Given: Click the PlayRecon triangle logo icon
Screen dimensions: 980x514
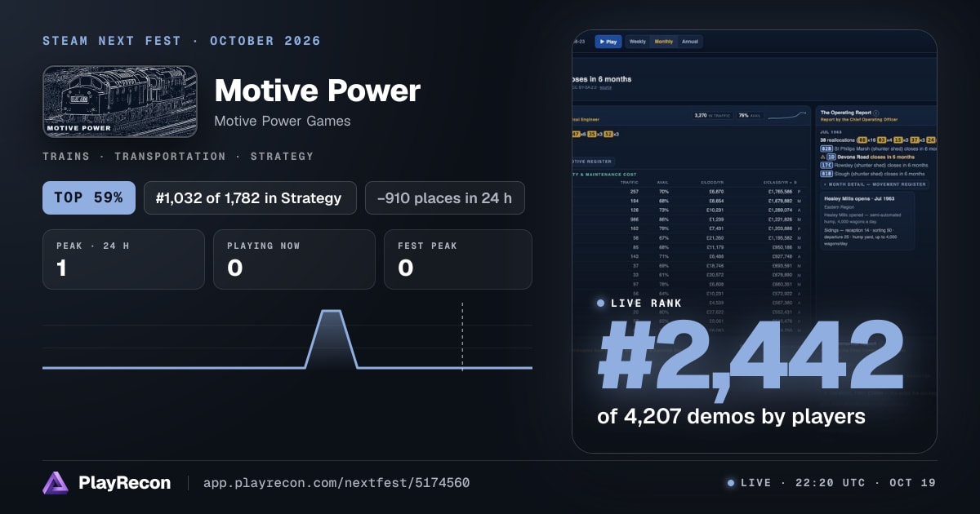Looking at the screenshot, I should [56, 483].
